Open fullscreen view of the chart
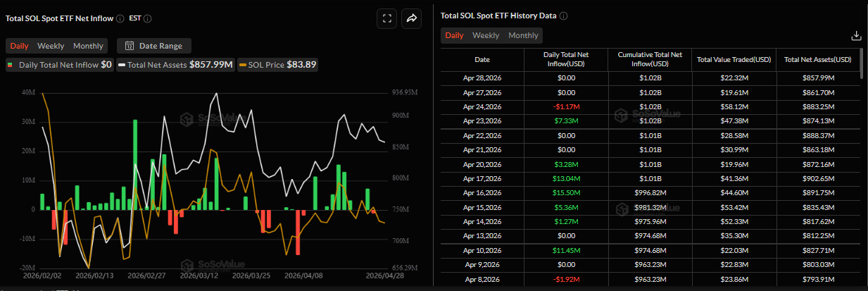The image size is (868, 291). [x=386, y=19]
